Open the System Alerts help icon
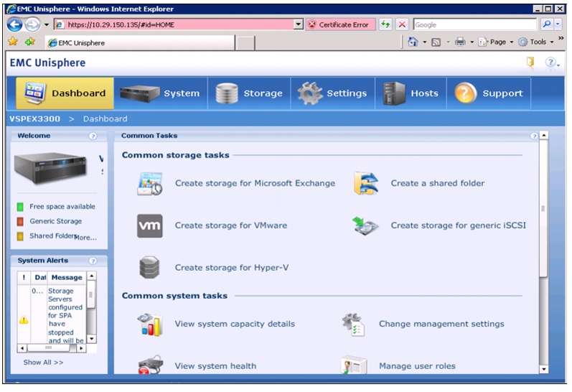Screen dimensions: 572x392 [x=93, y=261]
